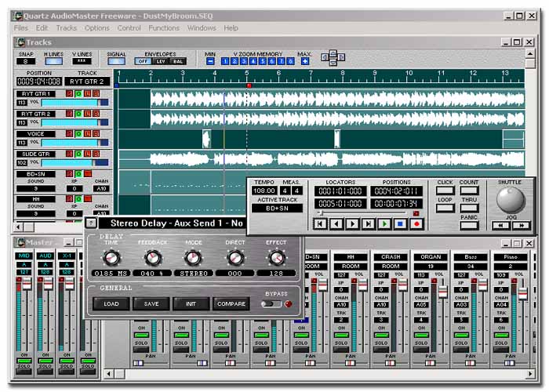Open the Tracks menu
Image resolution: width=549 pixels, height=392 pixels.
coord(66,28)
